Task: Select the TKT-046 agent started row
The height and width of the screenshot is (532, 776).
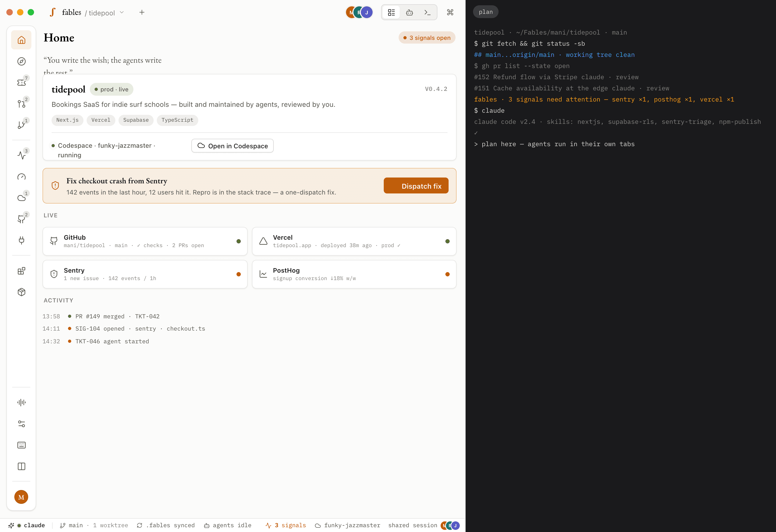Action: [x=96, y=341]
